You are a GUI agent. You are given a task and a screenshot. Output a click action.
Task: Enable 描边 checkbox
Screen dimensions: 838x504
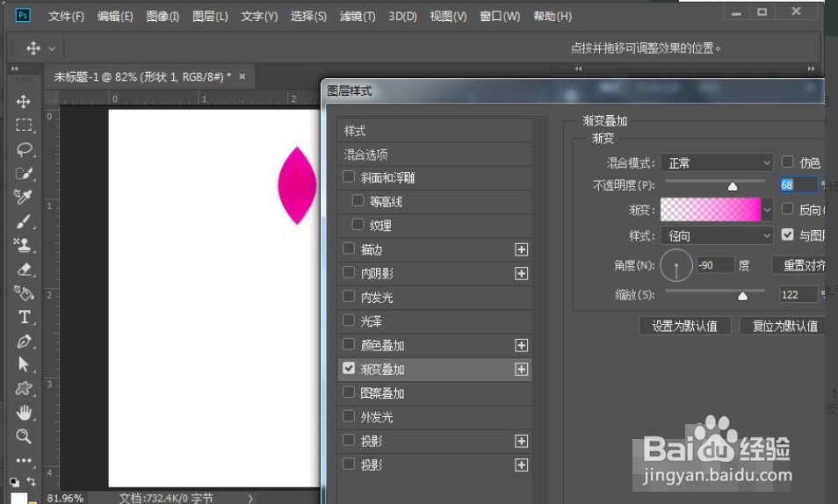pyautogui.click(x=349, y=248)
